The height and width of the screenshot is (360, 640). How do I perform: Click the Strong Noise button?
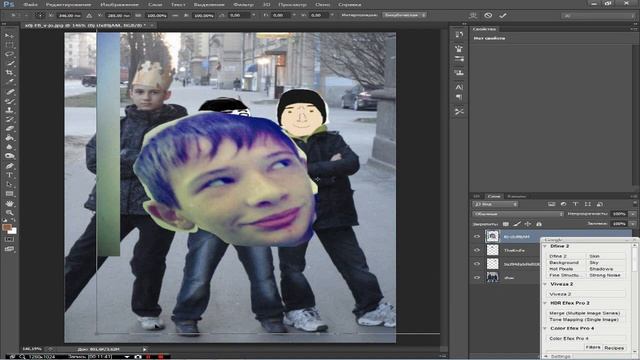606,275
